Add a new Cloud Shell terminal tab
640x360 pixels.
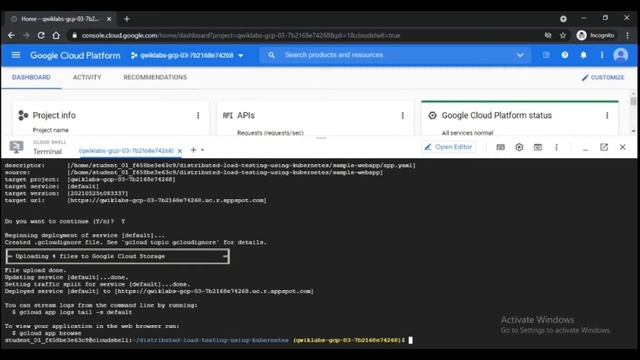[x=193, y=150]
